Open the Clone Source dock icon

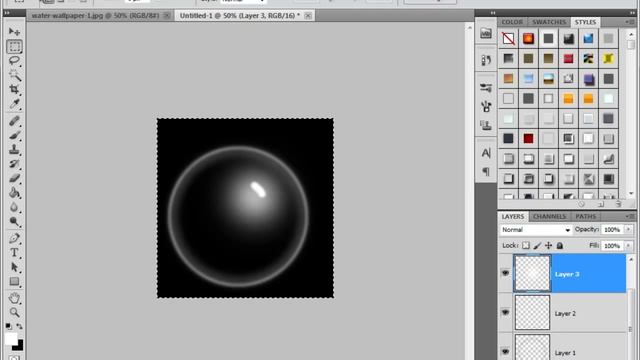tap(486, 125)
